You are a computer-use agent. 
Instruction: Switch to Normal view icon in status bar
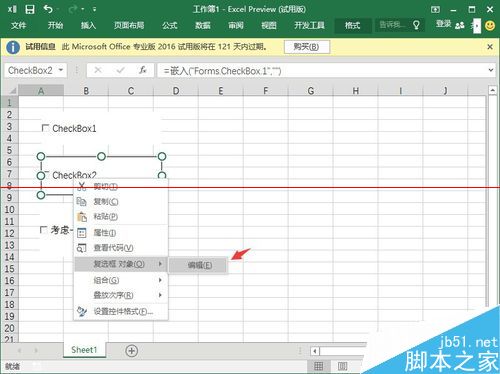[x=319, y=367]
